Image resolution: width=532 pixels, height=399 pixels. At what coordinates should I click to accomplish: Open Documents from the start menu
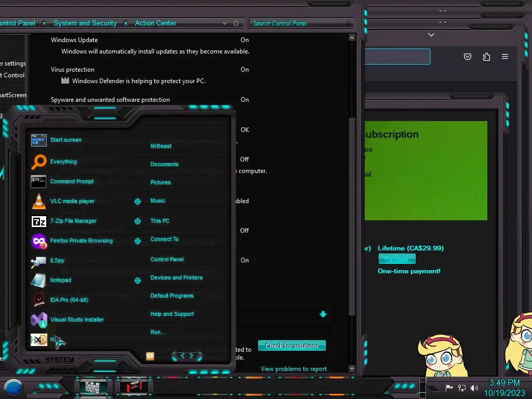click(x=164, y=164)
